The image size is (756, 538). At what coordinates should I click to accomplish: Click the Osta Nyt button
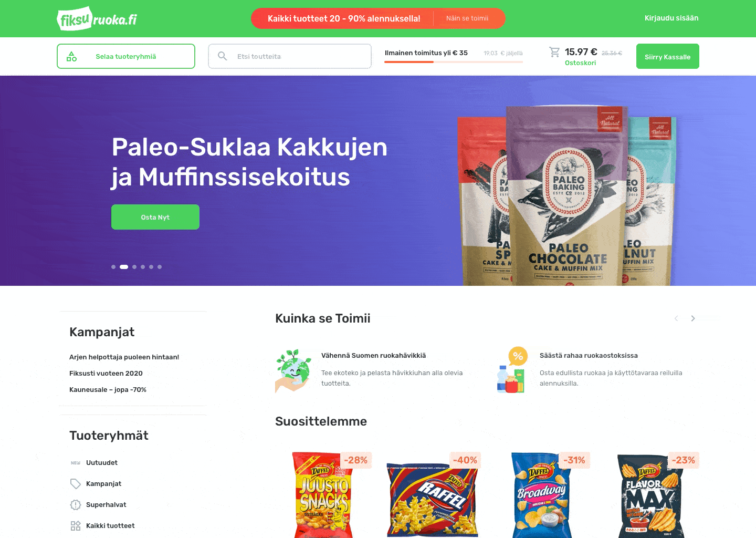pyautogui.click(x=155, y=217)
